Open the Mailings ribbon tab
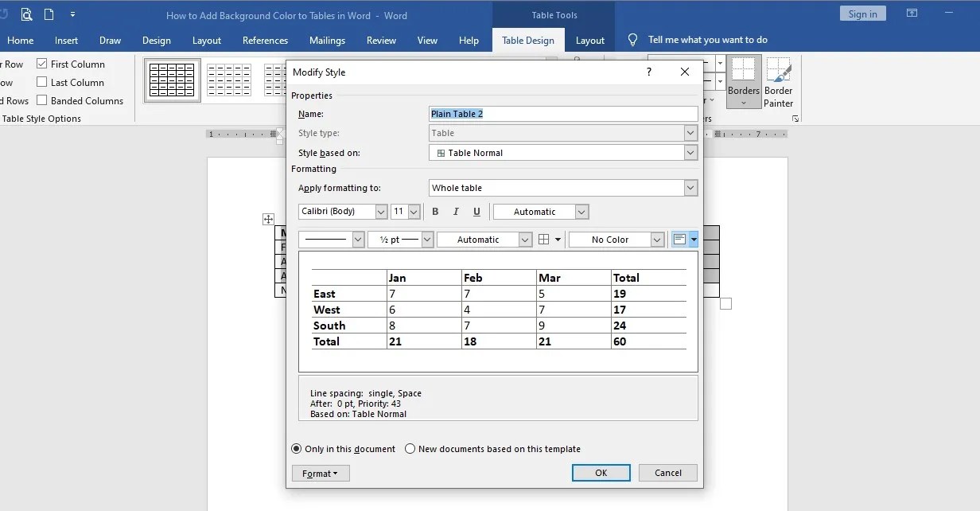The width and height of the screenshot is (980, 511). [327, 40]
